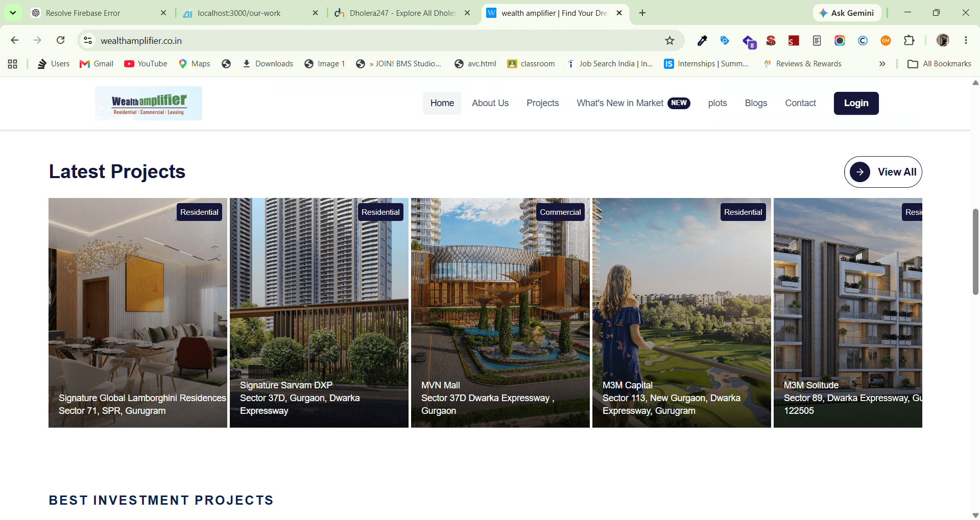This screenshot has height=520, width=980.
Task: Switch to the Dholera247 tab
Action: 402,13
